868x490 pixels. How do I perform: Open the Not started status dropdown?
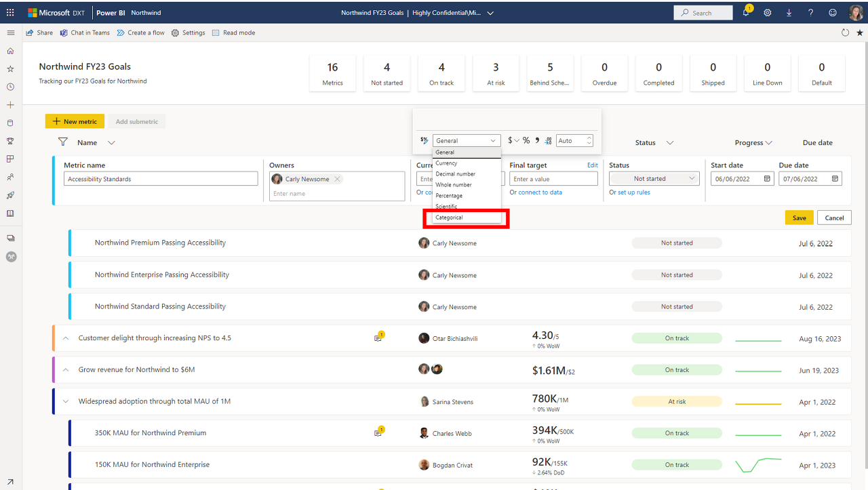coord(654,179)
